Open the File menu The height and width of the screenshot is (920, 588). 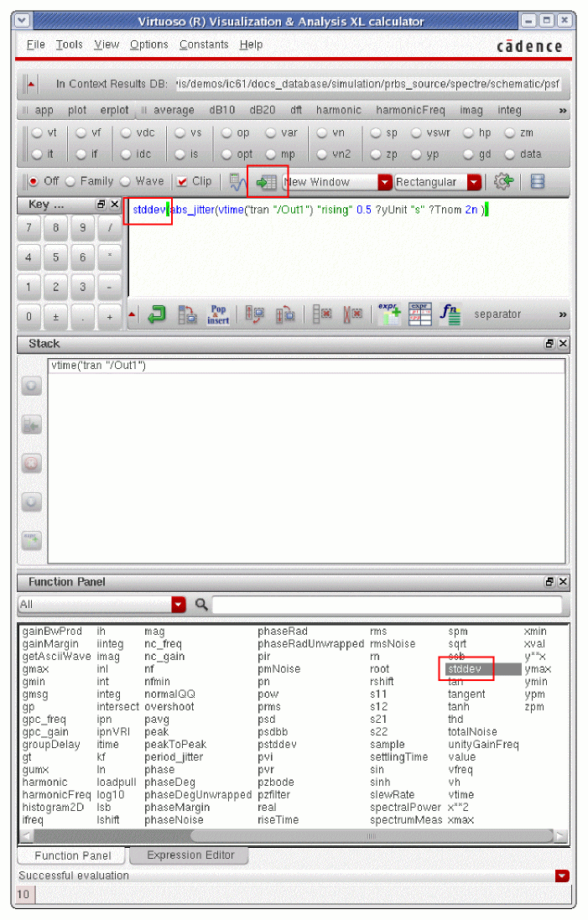[x=36, y=44]
